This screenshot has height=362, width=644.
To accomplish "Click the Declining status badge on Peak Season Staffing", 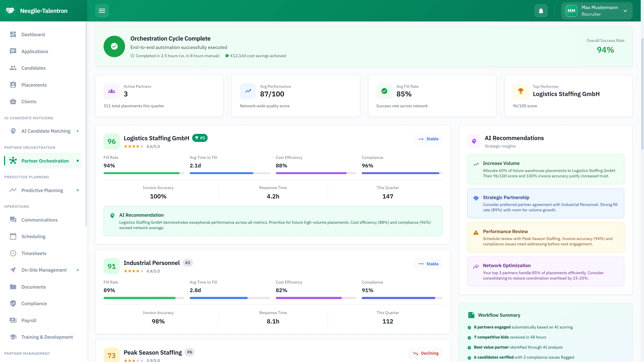I will [425, 353].
